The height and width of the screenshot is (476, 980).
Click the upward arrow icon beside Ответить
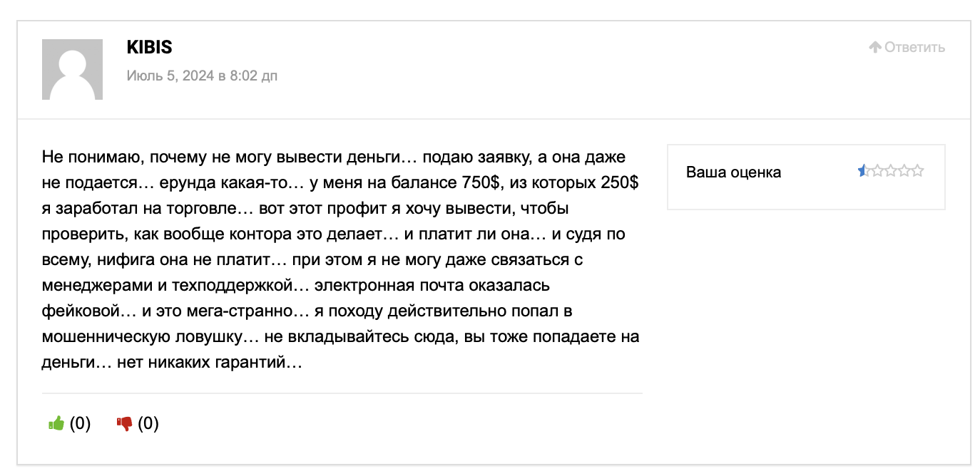(875, 47)
